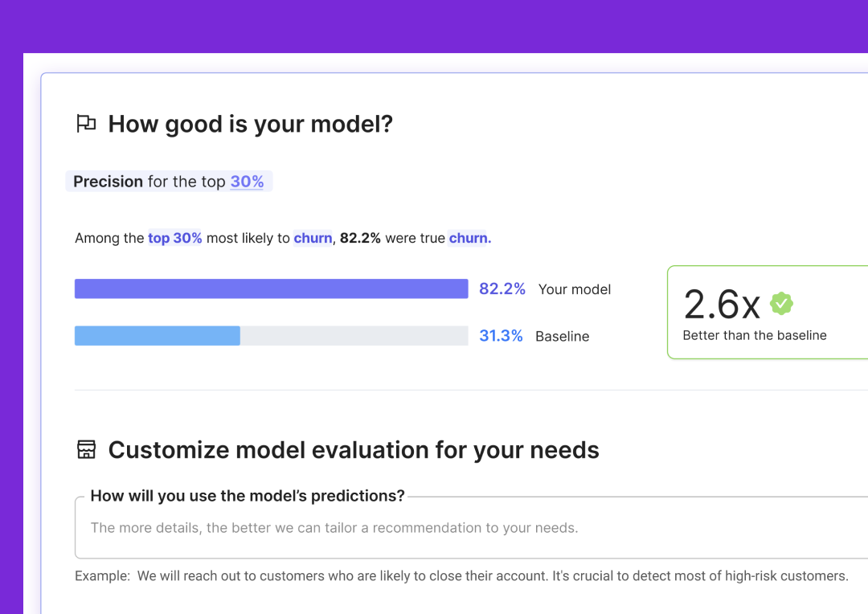Viewport: 868px width, 614px height.
Task: Open the "30%" threshold selector in the Precision pill
Action: tap(247, 182)
